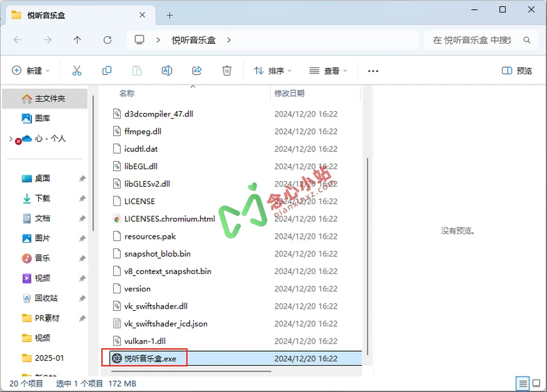This screenshot has width=547, height=392.
Task: Select file resources.pak
Action: 150,237
